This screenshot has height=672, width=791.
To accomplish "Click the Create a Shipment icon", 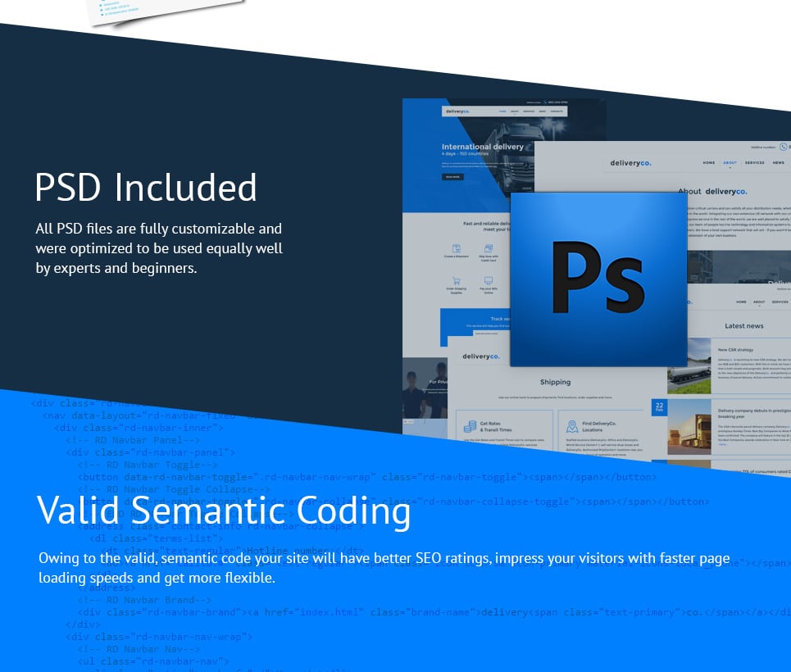I will (x=457, y=248).
